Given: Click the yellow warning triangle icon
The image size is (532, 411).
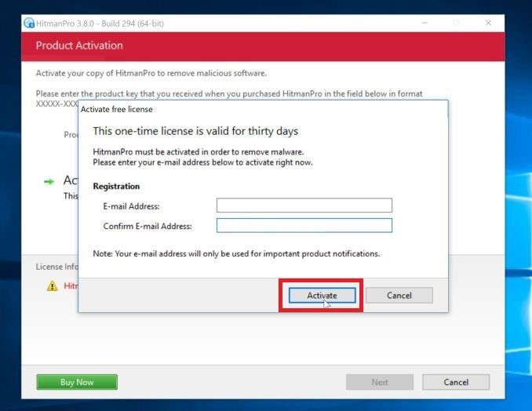Looking at the screenshot, I should 53,286.
